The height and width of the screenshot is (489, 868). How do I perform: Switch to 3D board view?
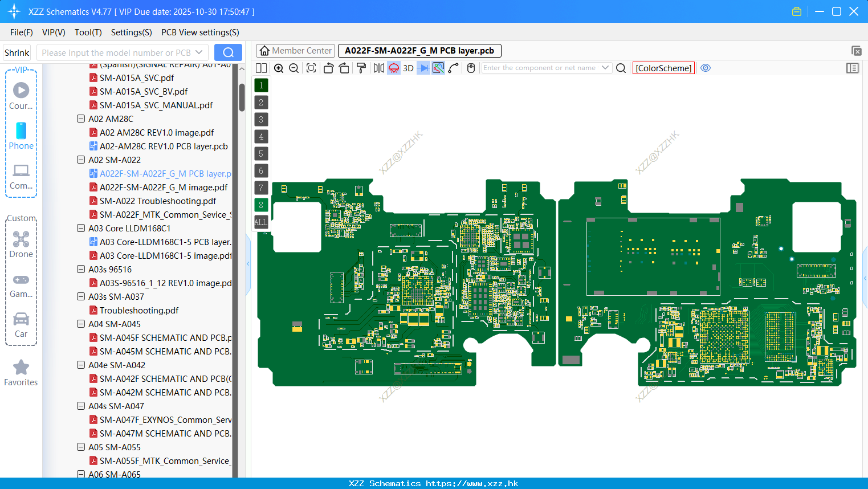408,68
